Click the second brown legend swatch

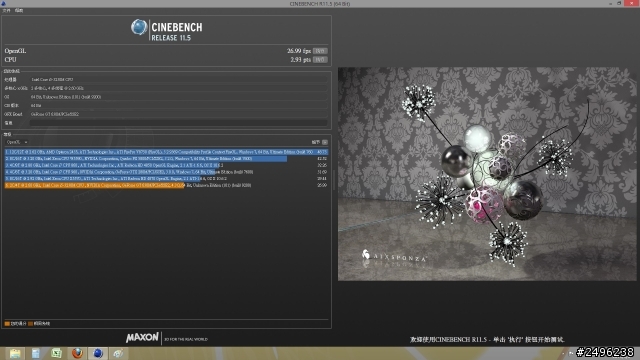31,324
